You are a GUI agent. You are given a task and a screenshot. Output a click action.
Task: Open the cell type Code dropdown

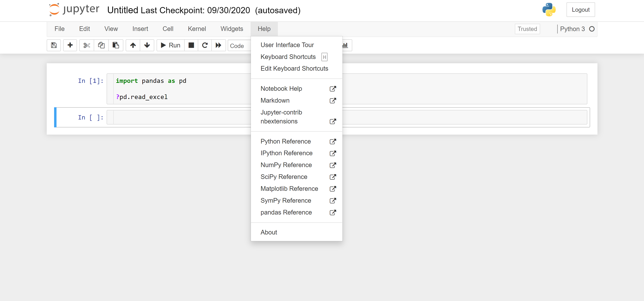click(239, 46)
